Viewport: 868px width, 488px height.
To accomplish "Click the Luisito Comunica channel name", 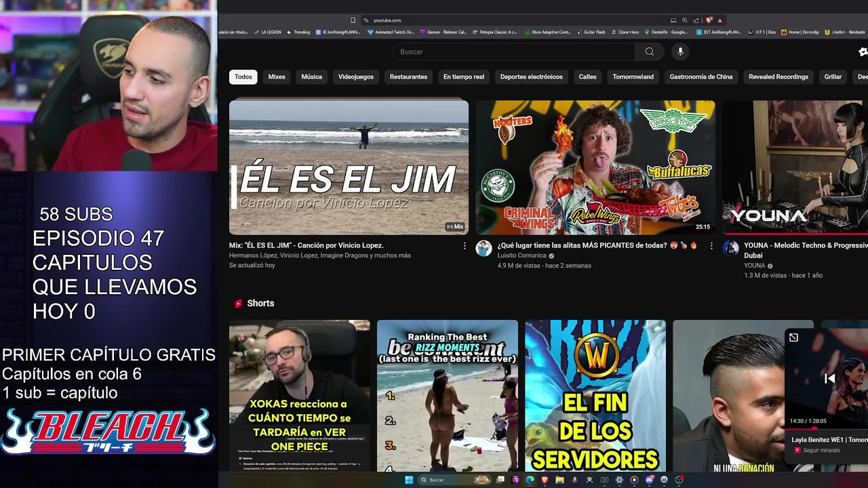I will tap(521, 256).
